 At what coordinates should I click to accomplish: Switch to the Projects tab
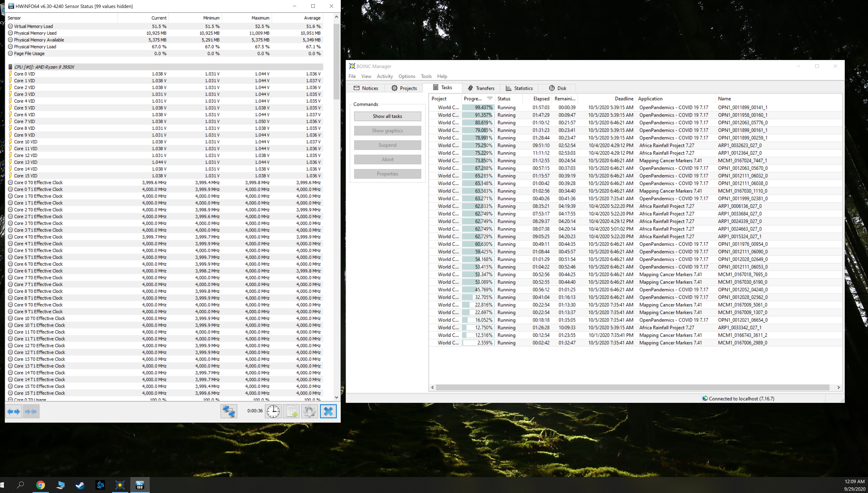click(x=404, y=88)
